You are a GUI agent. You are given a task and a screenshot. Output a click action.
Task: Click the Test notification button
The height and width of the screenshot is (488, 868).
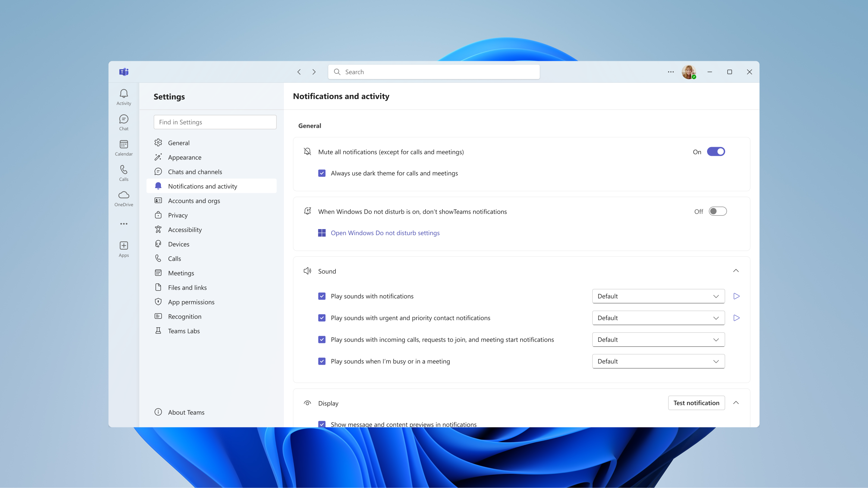click(696, 403)
